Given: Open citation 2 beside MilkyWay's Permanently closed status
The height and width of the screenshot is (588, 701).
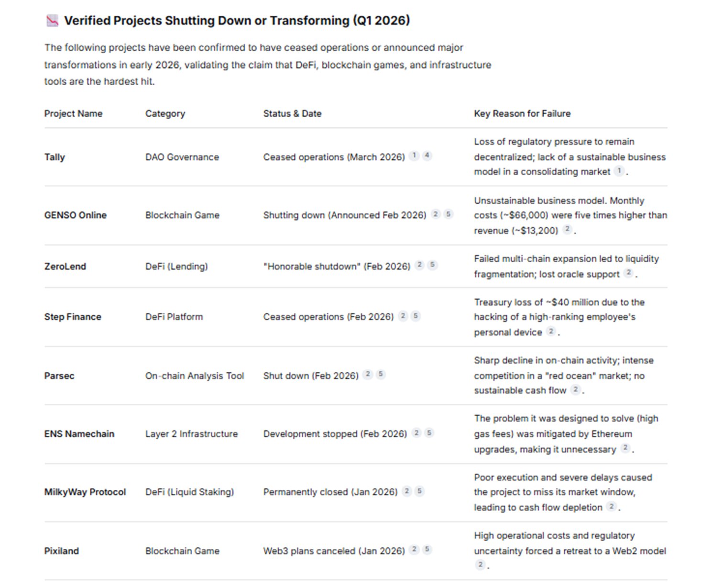Looking at the screenshot, I should pos(407,491).
